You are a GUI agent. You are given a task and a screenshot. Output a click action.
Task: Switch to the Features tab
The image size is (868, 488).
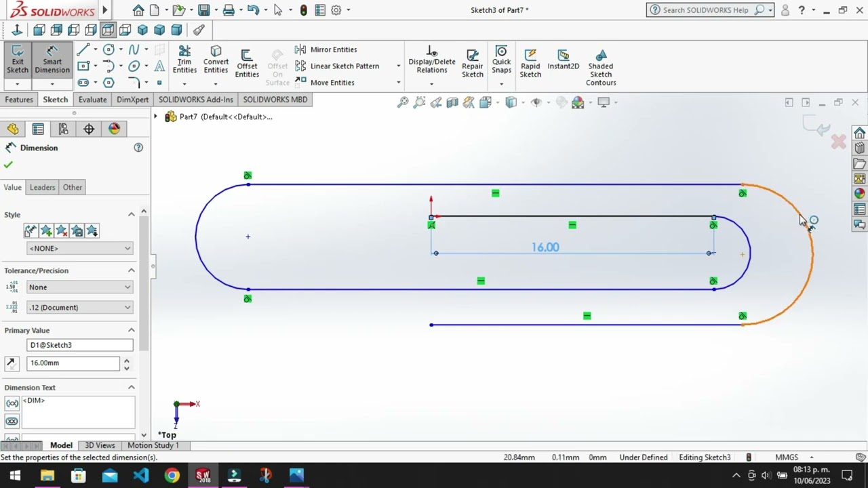click(19, 100)
